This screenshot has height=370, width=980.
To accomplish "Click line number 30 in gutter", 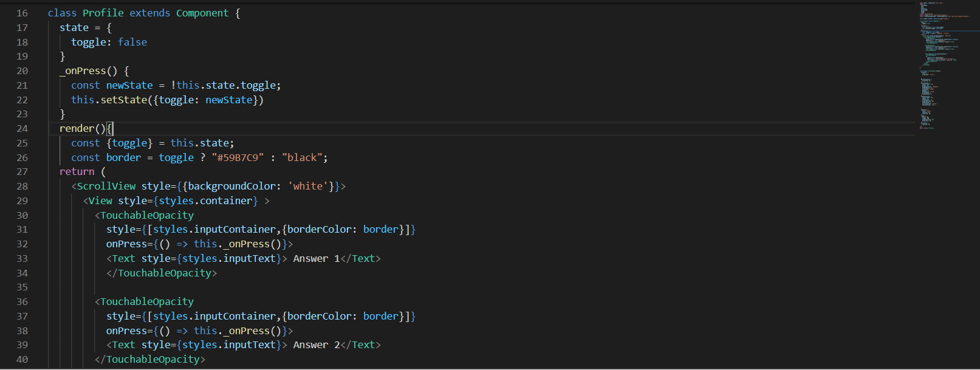I will [22, 215].
